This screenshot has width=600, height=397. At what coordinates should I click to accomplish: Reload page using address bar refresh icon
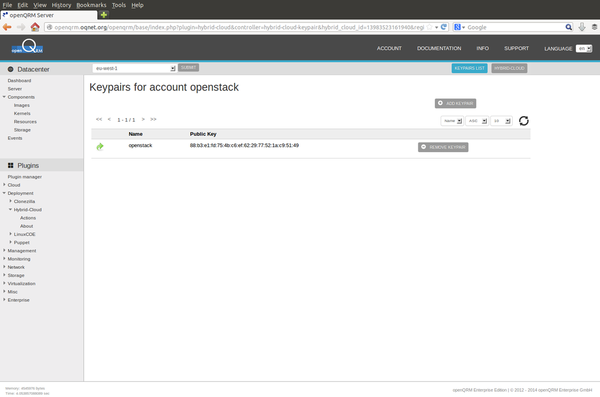pyautogui.click(x=444, y=27)
